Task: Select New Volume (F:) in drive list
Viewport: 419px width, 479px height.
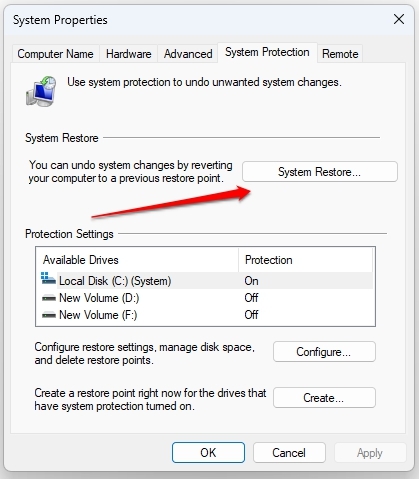Action: pos(205,315)
